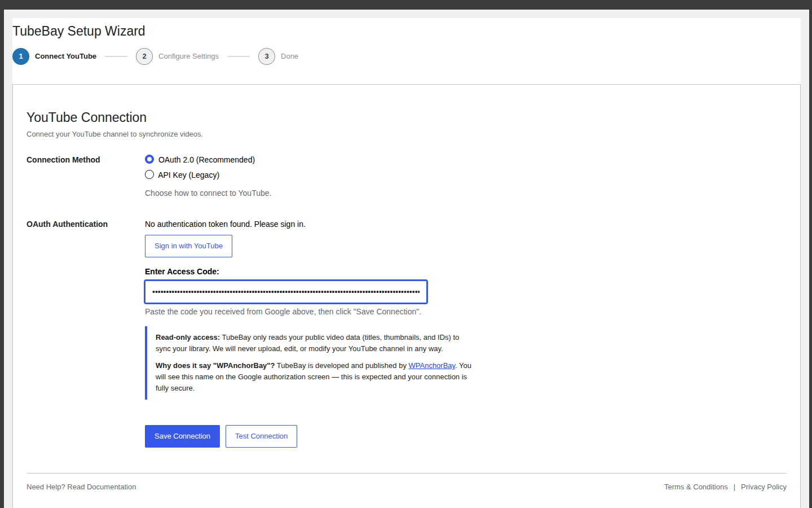Click the 'Read-only access' notice text
The width and height of the screenshot is (812, 508).
pos(307,343)
